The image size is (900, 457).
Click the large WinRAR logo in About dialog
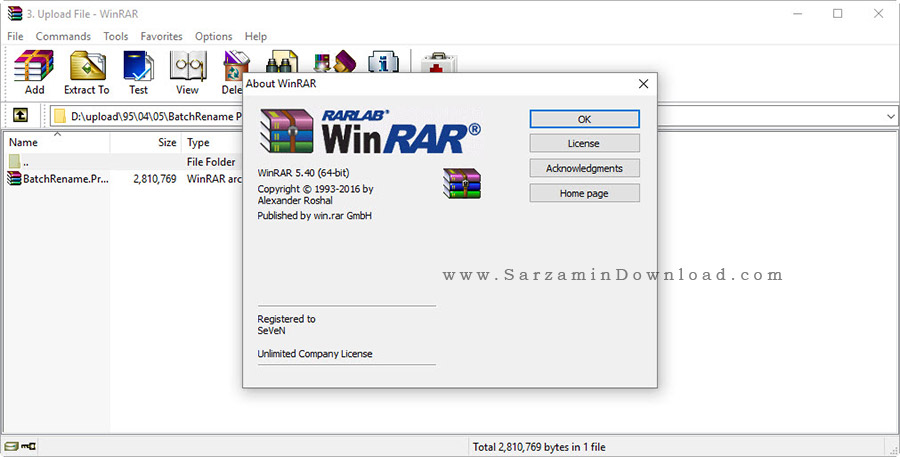tap(370, 132)
